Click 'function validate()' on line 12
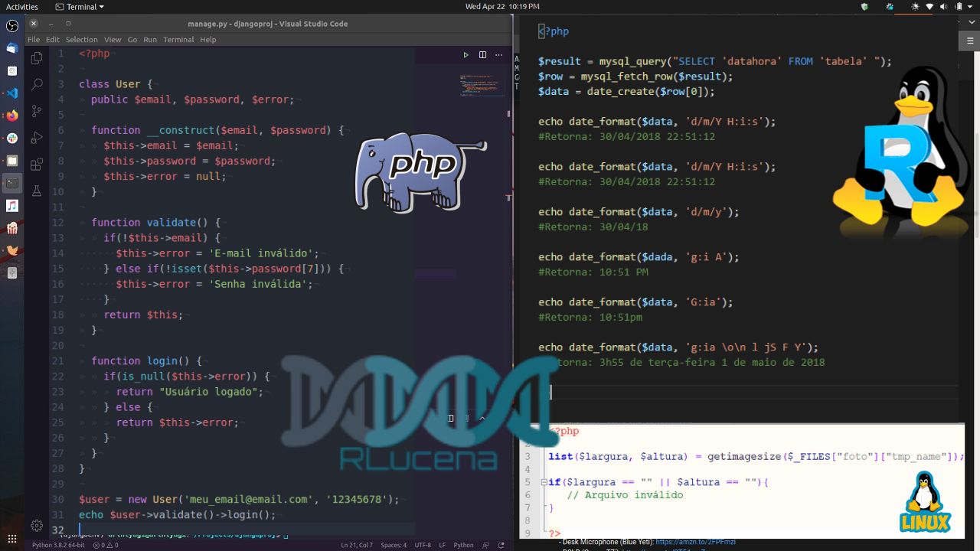This screenshot has height=551, width=980. tap(149, 223)
